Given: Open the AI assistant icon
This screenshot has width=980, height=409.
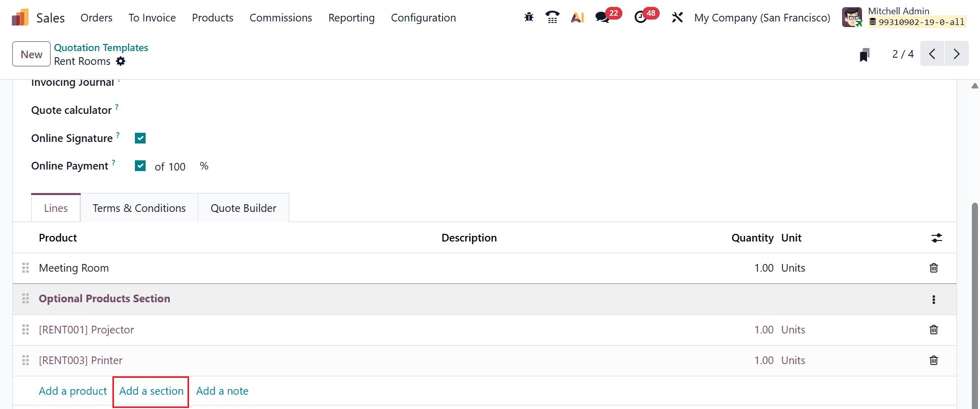Looking at the screenshot, I should pos(577,17).
